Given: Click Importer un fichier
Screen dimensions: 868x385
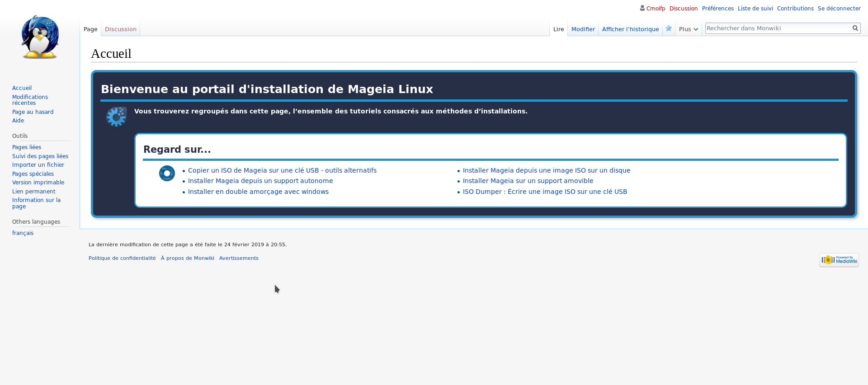Looking at the screenshot, I should (38, 165).
